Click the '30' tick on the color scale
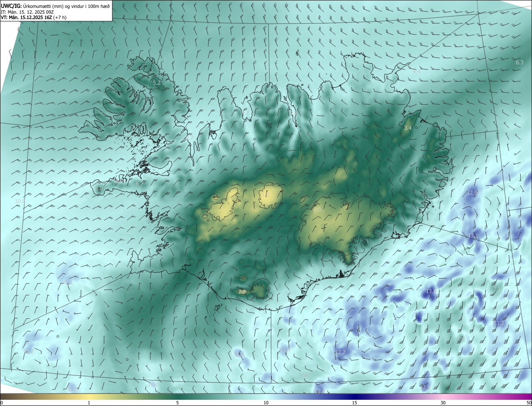 coord(443,403)
